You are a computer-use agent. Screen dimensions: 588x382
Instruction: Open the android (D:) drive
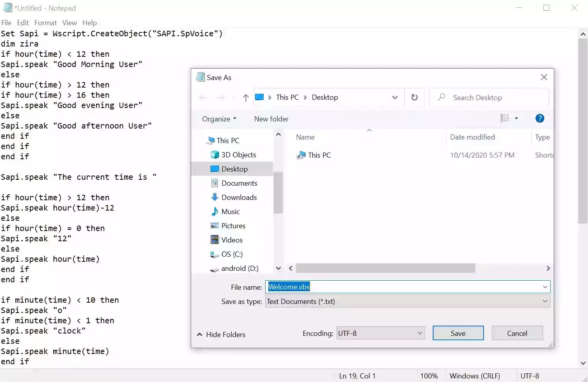tap(240, 268)
